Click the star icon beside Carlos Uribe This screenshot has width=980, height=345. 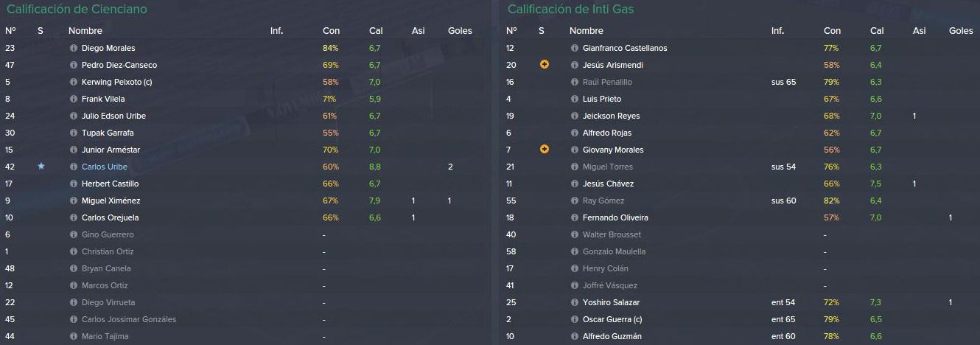41,167
